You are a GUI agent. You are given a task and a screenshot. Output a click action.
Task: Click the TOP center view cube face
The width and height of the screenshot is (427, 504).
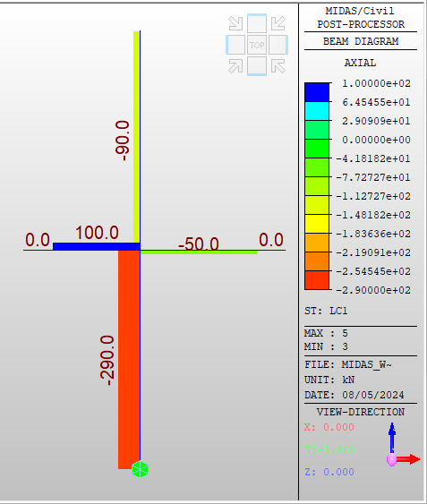pos(257,45)
